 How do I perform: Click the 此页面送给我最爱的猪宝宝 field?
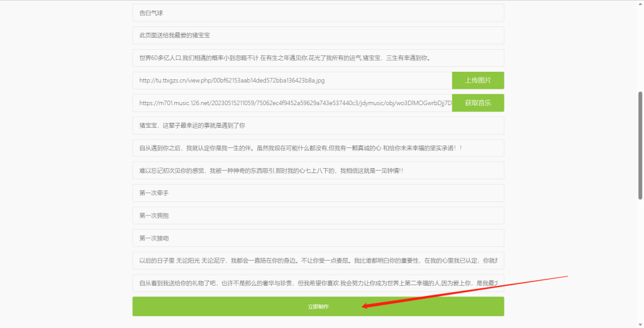(318, 35)
